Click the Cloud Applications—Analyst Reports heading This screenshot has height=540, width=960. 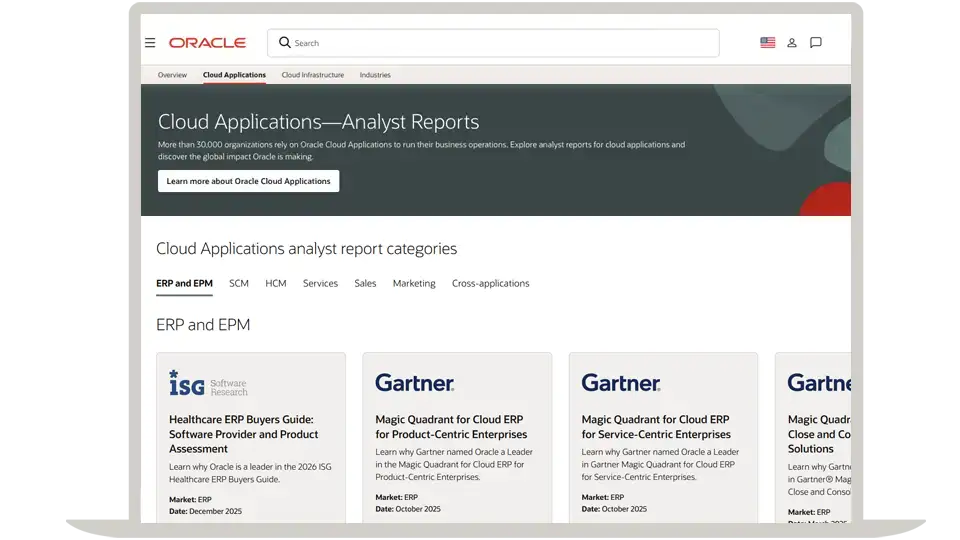(x=318, y=122)
